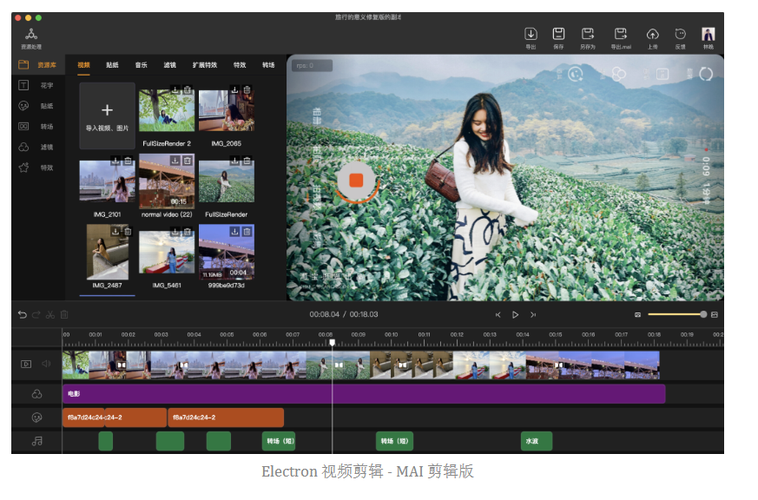Mute the video track speaker icon
This screenshot has height=500, width=758.
[46, 364]
